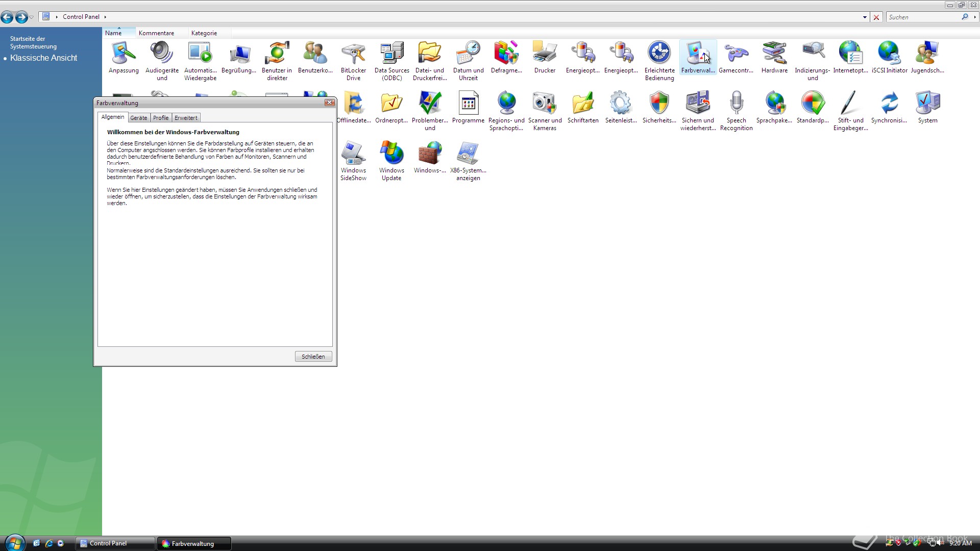Click the Suchen search field

924,17
